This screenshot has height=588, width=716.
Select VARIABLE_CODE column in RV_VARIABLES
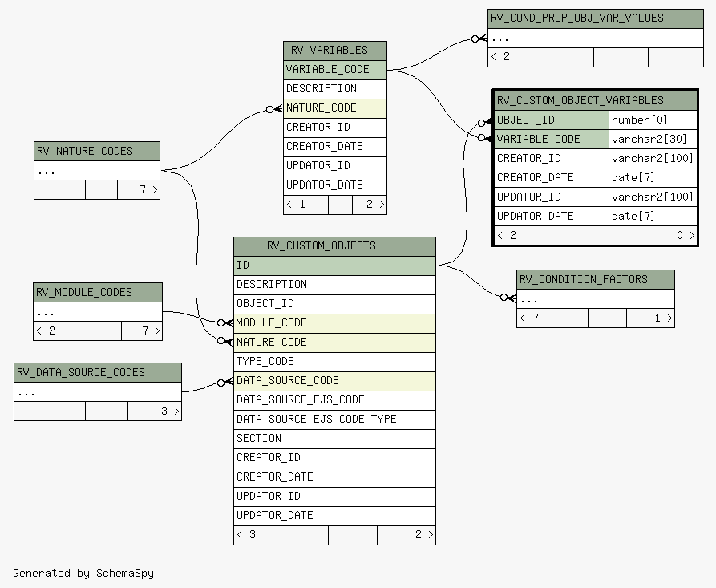point(334,70)
